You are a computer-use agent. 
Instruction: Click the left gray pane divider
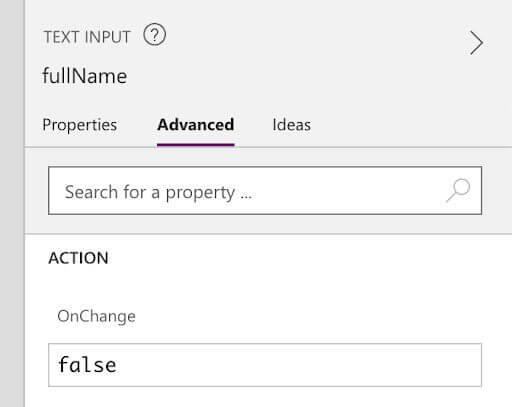(12, 203)
